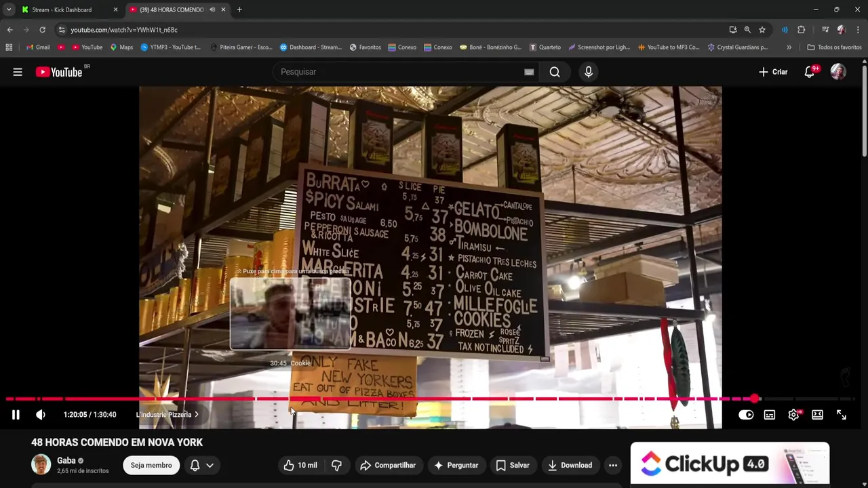This screenshot has width=868, height=488.
Task: Open YouTube account avatar menu
Action: pos(838,72)
